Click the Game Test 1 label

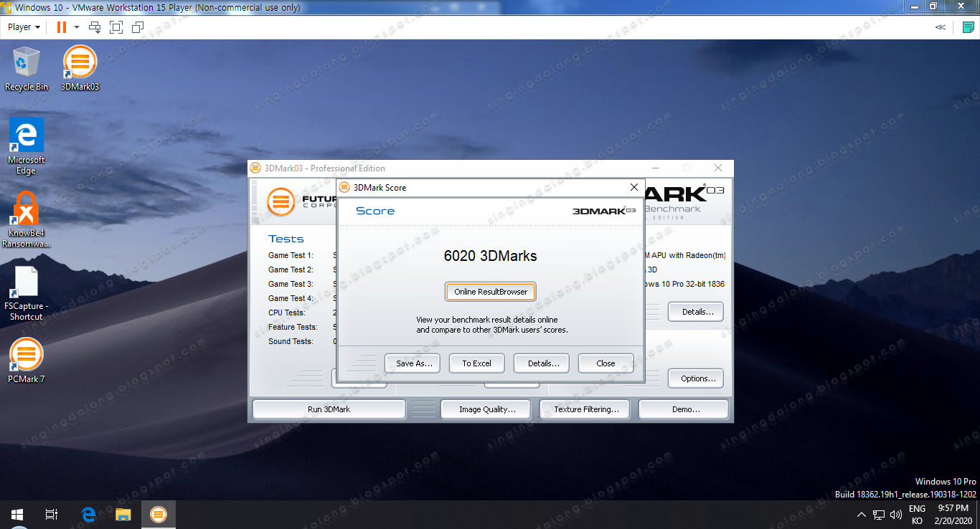tap(291, 255)
